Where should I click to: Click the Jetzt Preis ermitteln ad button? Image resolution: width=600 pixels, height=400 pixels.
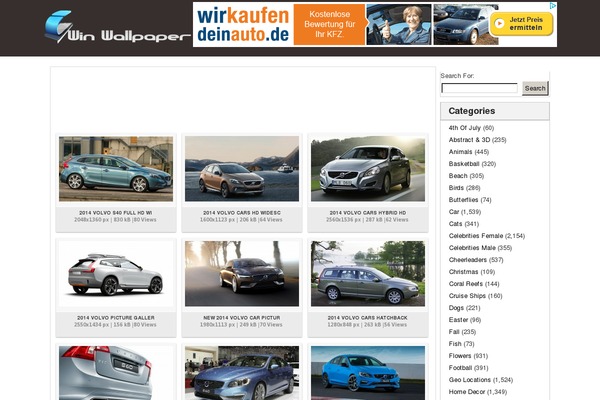(x=521, y=24)
